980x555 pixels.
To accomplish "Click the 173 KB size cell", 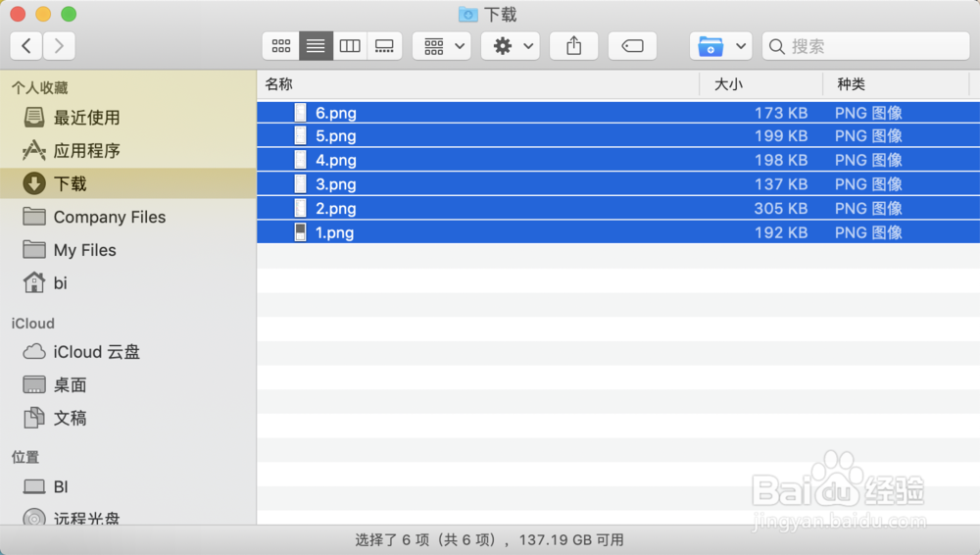I will point(781,113).
